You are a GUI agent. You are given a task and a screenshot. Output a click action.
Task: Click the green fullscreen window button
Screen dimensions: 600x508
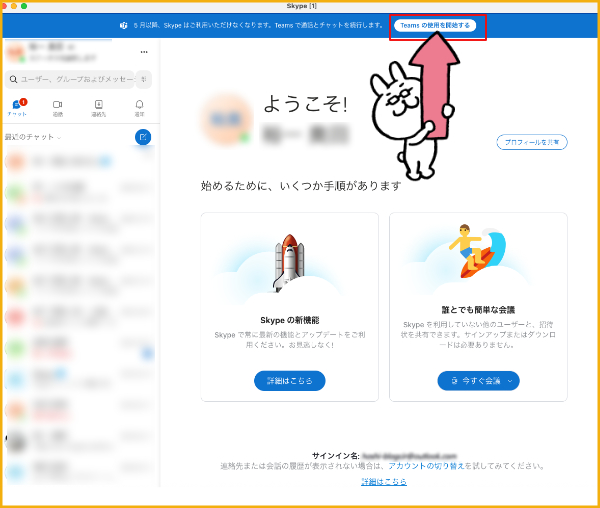tap(24, 6)
